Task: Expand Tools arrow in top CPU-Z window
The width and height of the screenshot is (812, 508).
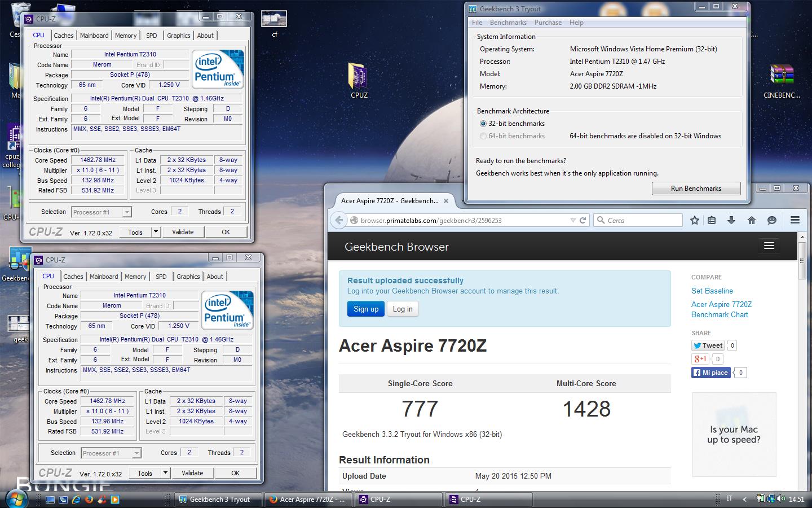Action: click(156, 232)
